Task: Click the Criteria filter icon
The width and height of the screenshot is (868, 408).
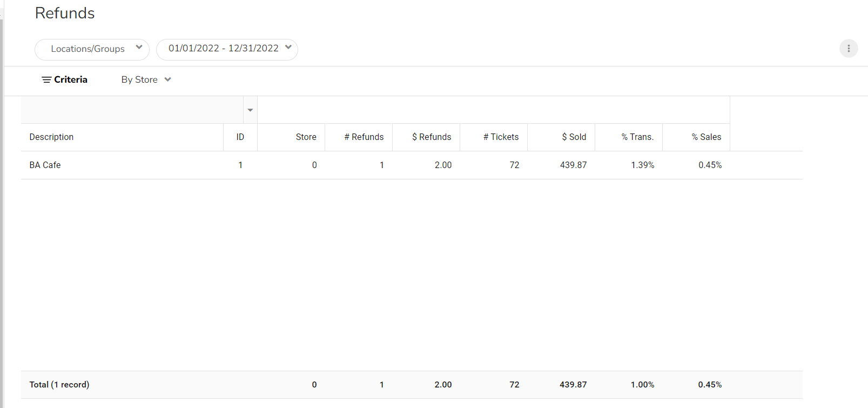Action: [x=46, y=80]
